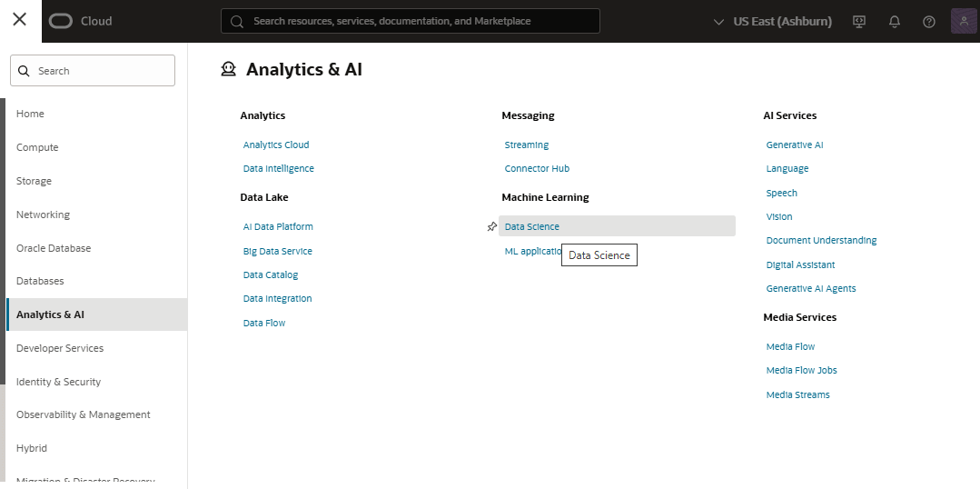The image size is (980, 489).
Task: Click the Media Services section heading
Action: coord(799,317)
